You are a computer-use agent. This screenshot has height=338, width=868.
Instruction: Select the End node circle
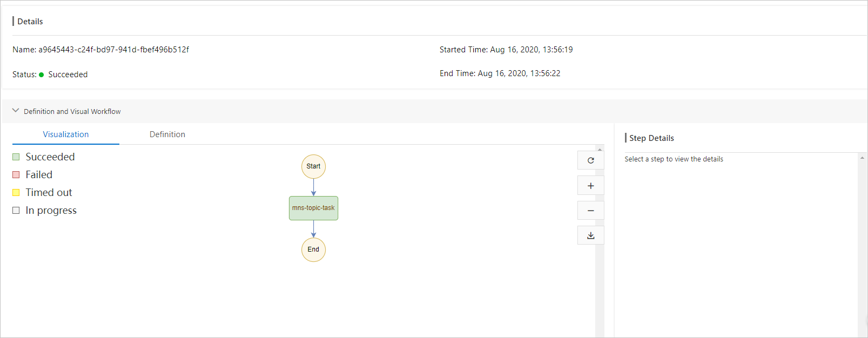click(313, 249)
